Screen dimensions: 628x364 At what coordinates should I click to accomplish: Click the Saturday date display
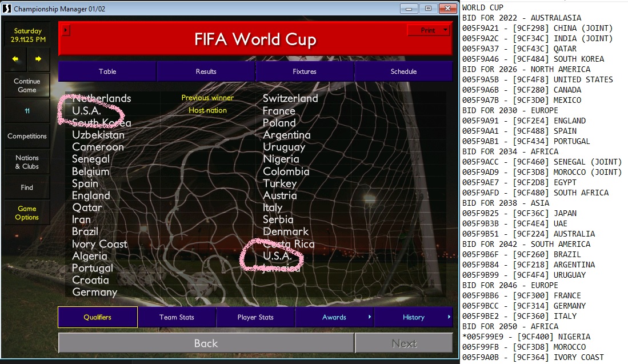(x=27, y=35)
